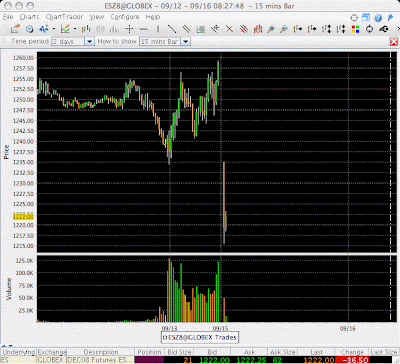This screenshot has height=364, width=400.
Task: Open the four-color squares palette icon
Action: (355, 29)
